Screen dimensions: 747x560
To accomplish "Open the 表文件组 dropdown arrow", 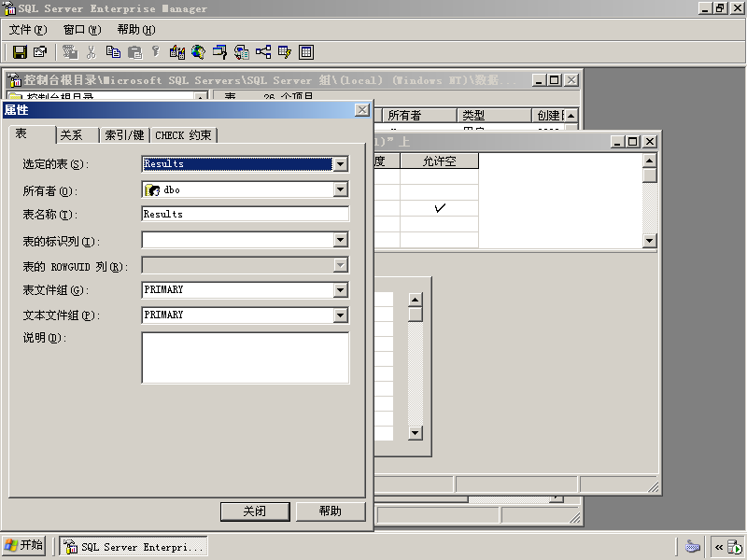I will click(x=340, y=290).
